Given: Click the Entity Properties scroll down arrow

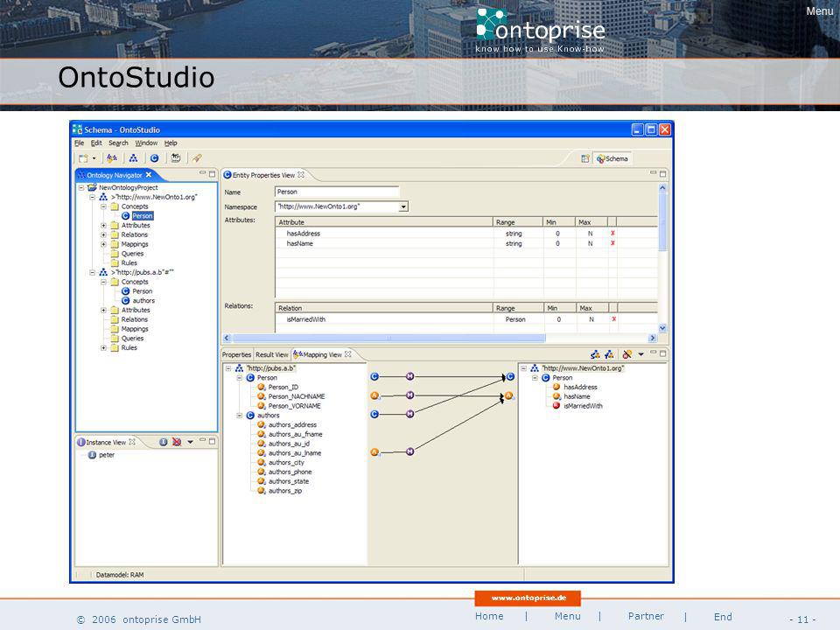Looking at the screenshot, I should click(662, 328).
